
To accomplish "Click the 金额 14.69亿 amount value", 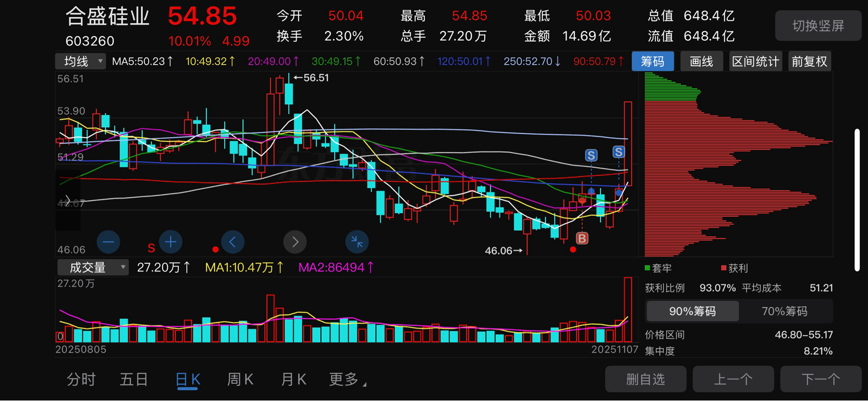I will click(586, 36).
